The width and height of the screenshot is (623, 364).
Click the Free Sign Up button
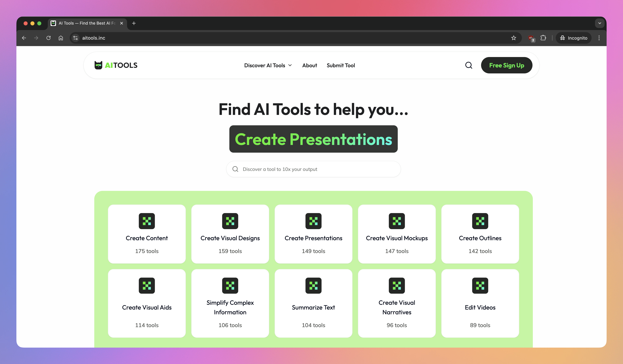click(x=507, y=65)
